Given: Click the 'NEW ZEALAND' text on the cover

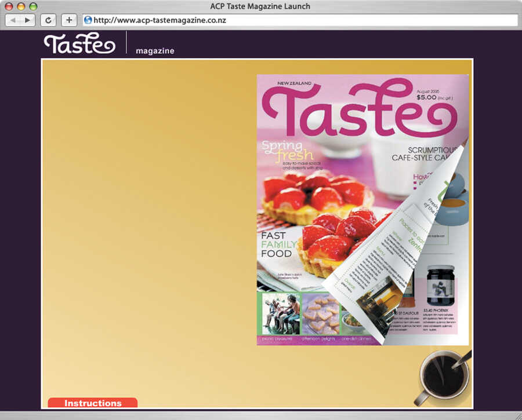Looking at the screenshot, I should coord(294,83).
